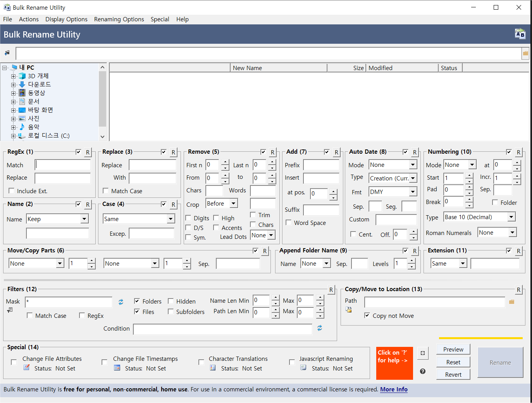Open the Special menu
Viewport: 532px width, 403px height.
click(160, 19)
